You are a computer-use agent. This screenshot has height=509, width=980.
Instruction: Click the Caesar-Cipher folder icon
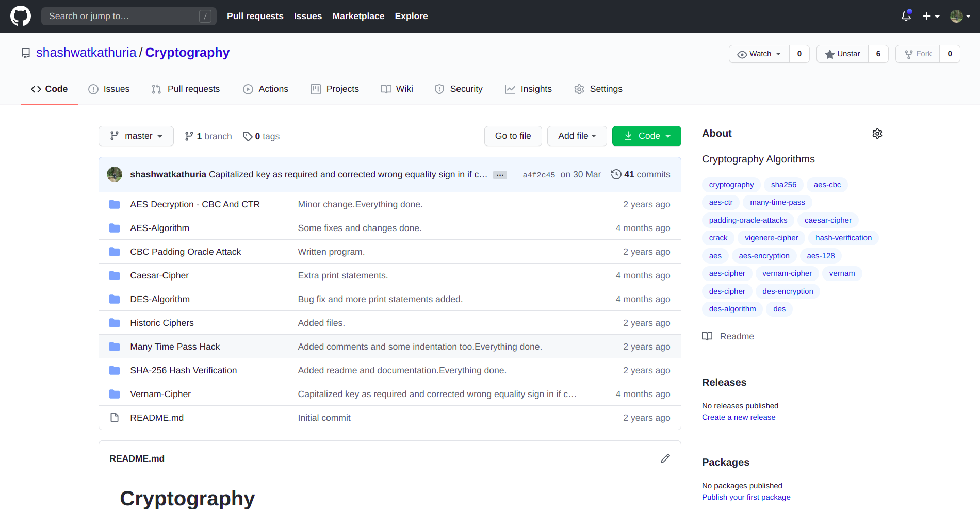115,275
